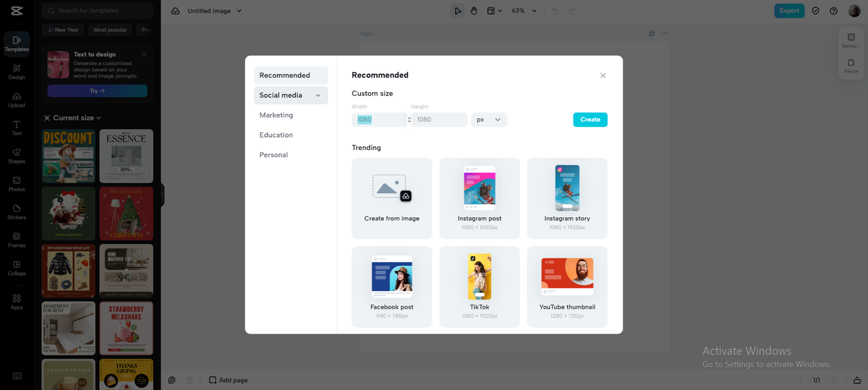Click the Try button
The image size is (868, 390).
[x=97, y=91]
